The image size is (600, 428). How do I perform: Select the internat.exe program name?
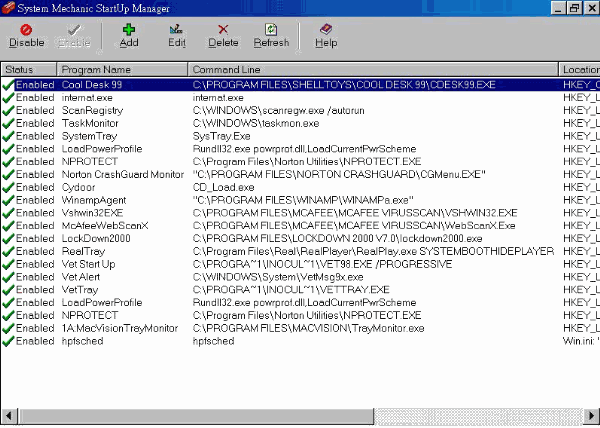tap(87, 98)
